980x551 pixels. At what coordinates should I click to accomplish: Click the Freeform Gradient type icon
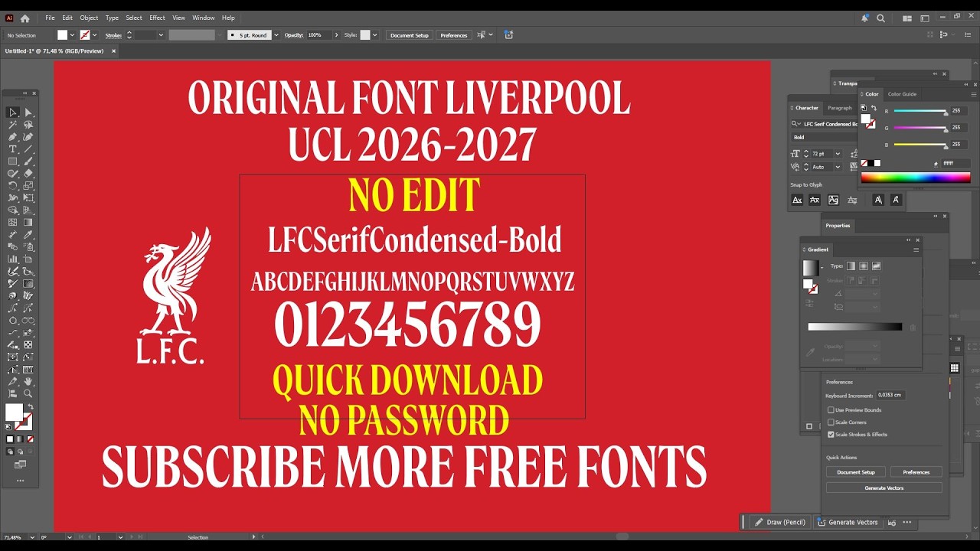click(x=876, y=266)
